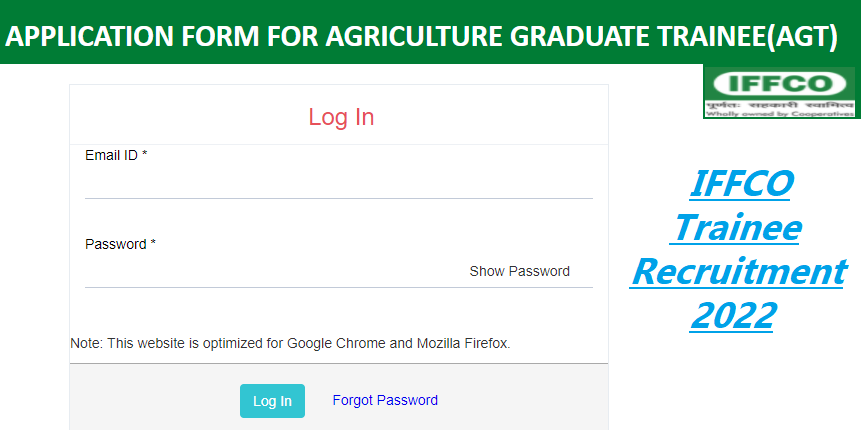Screen dimensions: 861x430
Task: Click the red Log In heading
Action: (x=341, y=117)
